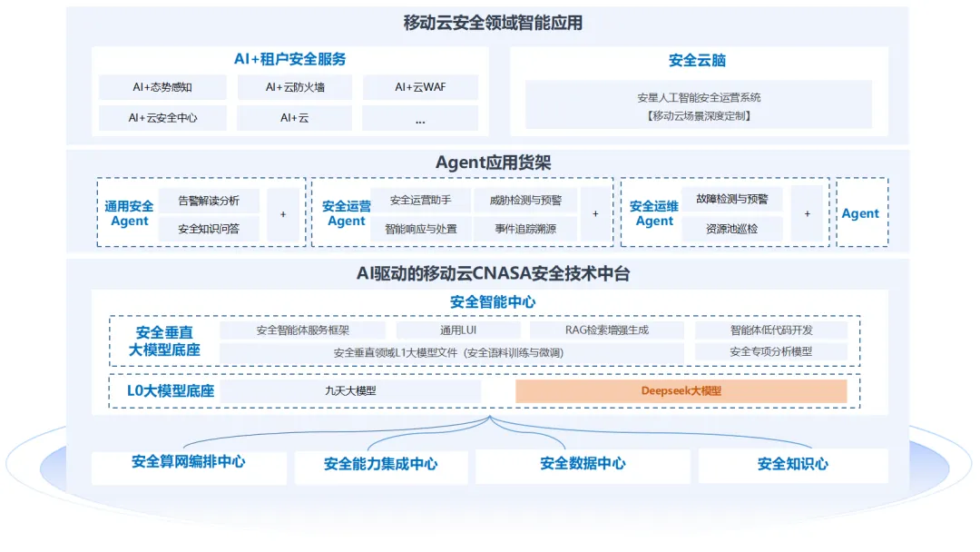Enable 安全知识问答
The width and height of the screenshot is (980, 552).
[x=208, y=229]
